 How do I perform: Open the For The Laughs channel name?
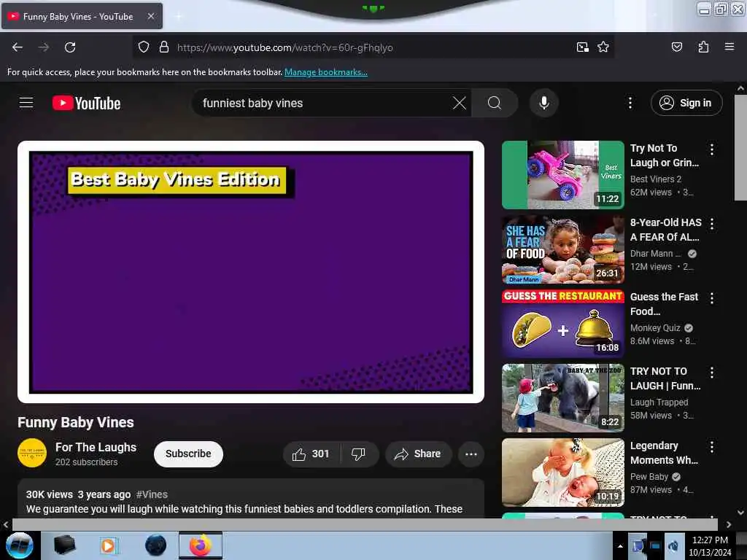96,447
